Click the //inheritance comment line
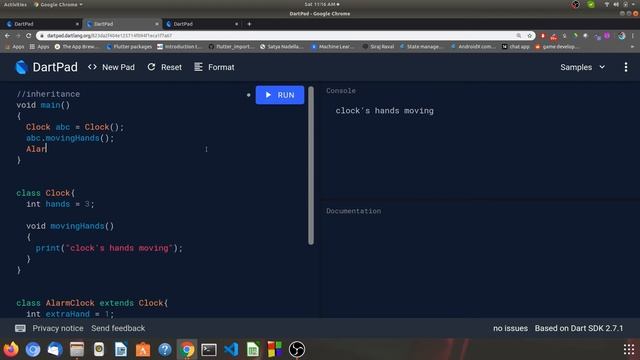Screen dimensions: 640x360 click(x=48, y=94)
